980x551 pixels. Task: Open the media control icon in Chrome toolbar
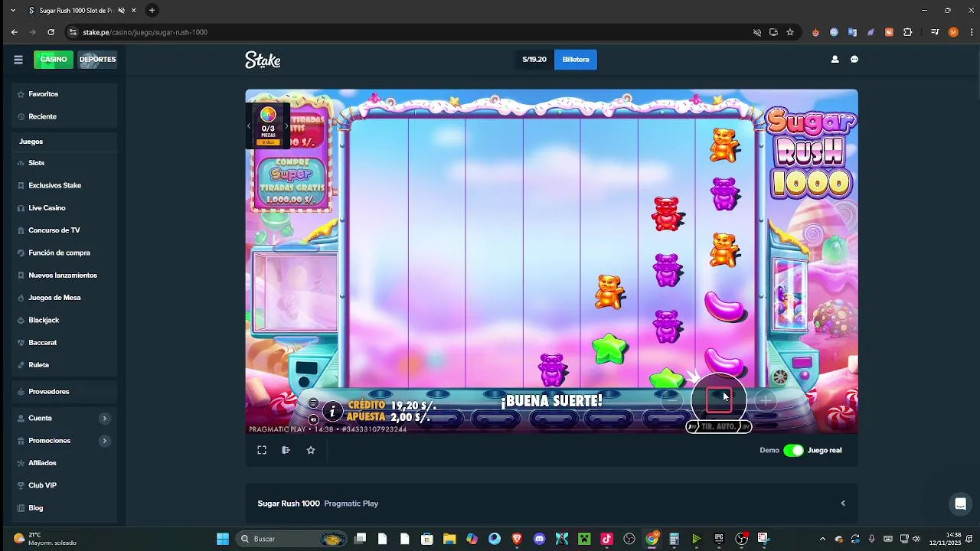click(x=935, y=32)
